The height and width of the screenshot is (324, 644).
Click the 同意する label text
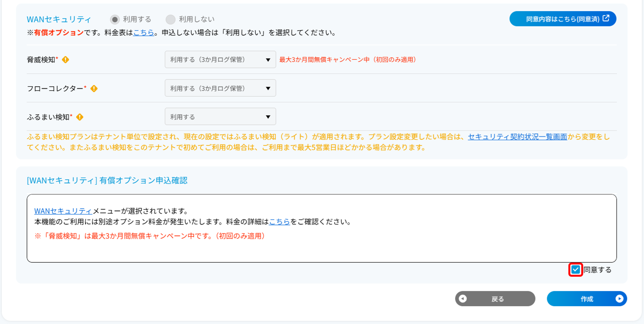[x=598, y=270]
